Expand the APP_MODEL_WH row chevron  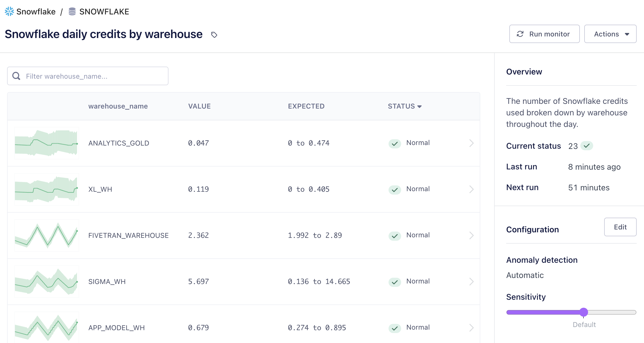(x=471, y=328)
